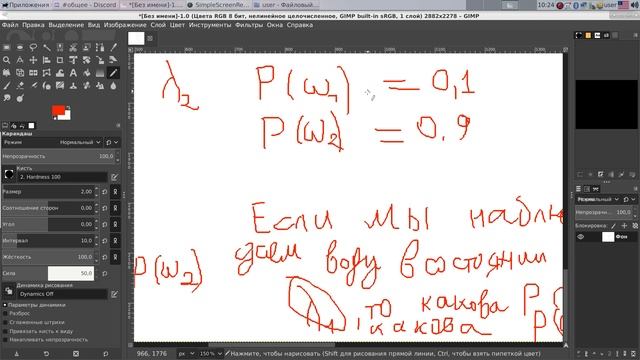640x360 pixels.
Task: Select the Cage Transform tool
Action: pyautogui.click(x=47, y=73)
